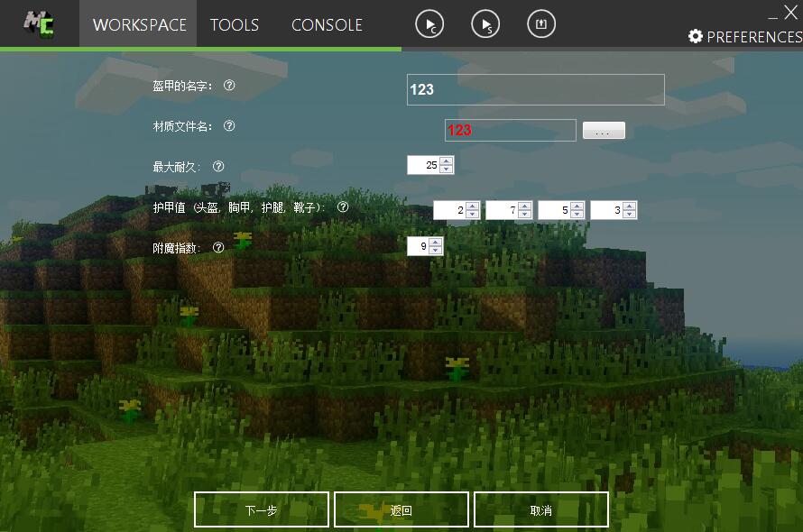Viewport: 803px width, 532px height.
Task: Click the 取消 button
Action: (x=540, y=509)
